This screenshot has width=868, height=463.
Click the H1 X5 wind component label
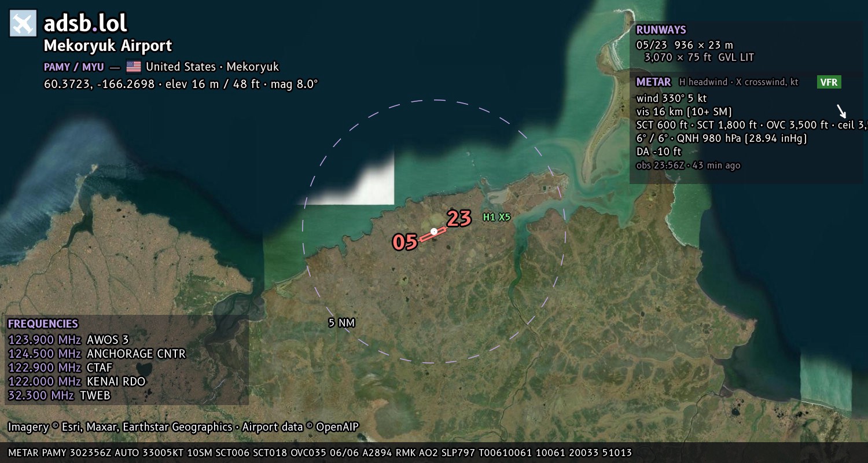click(497, 217)
